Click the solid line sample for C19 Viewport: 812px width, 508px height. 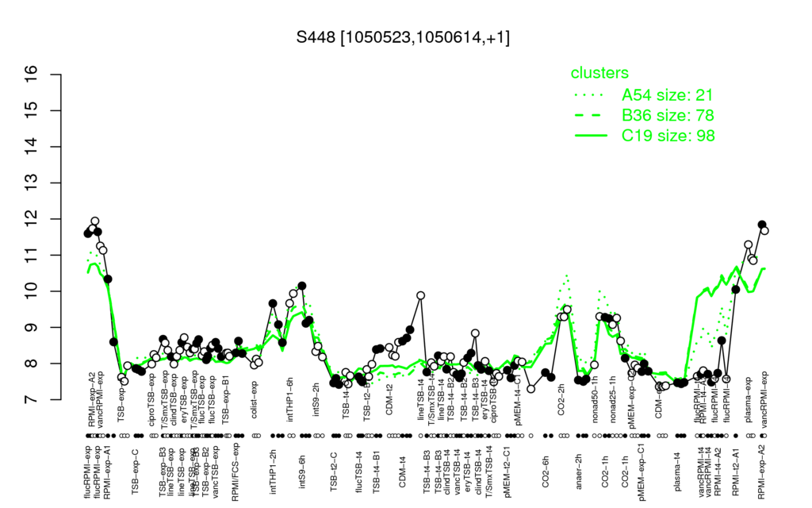(x=590, y=136)
